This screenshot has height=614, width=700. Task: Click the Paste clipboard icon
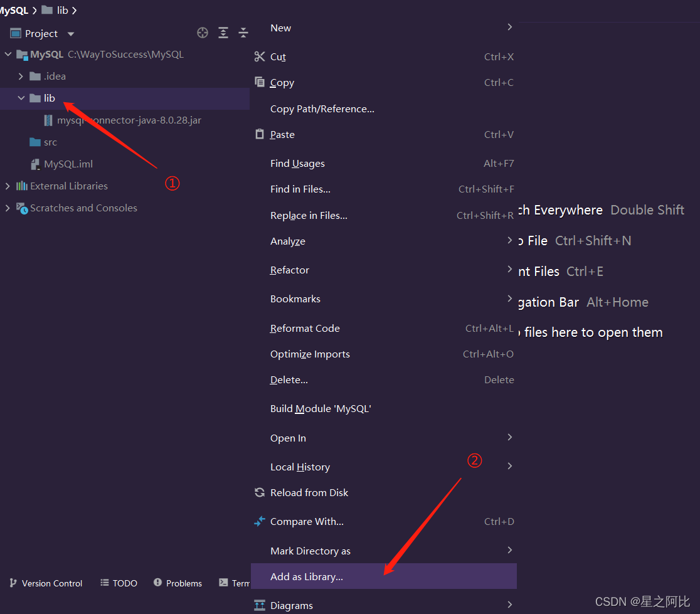click(x=260, y=134)
